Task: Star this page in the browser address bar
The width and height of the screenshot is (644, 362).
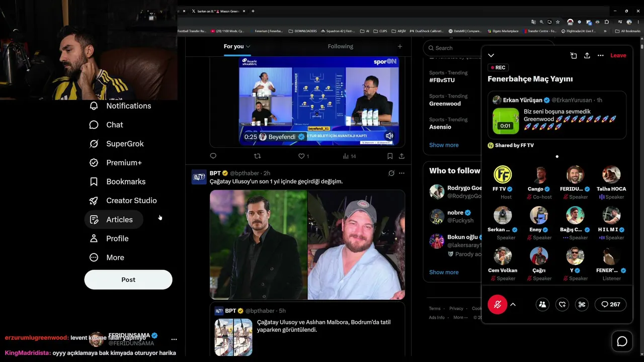Action: coord(557,22)
